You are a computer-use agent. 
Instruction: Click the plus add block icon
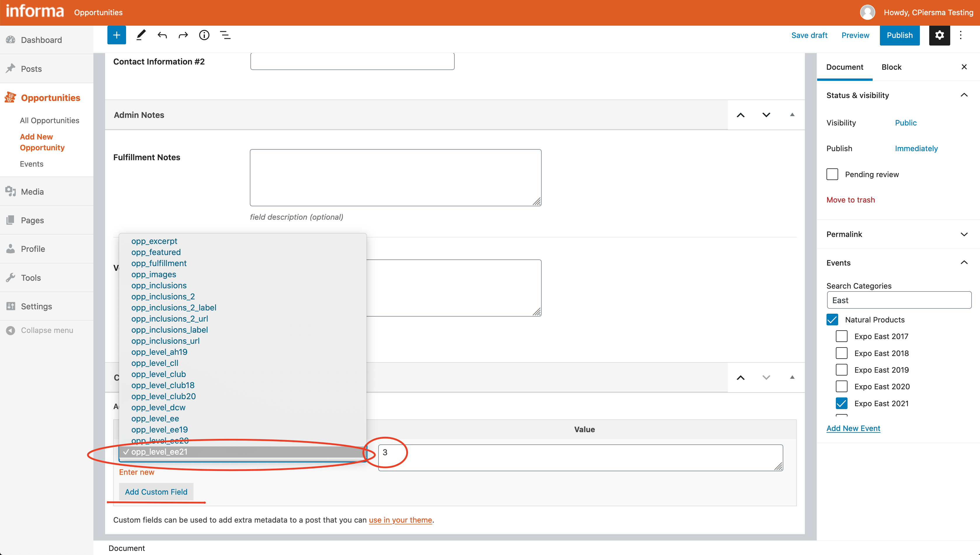116,35
